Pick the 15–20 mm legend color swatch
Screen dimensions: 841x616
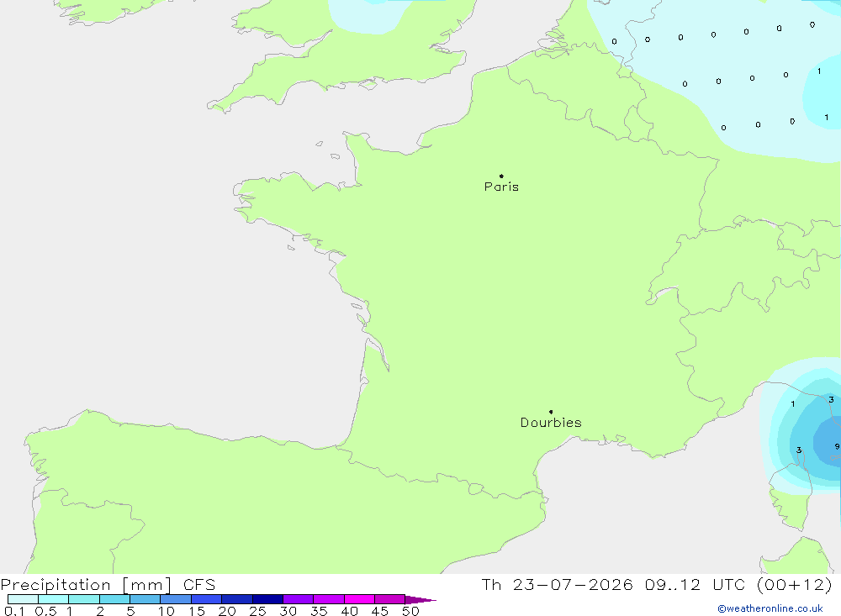[206, 599]
